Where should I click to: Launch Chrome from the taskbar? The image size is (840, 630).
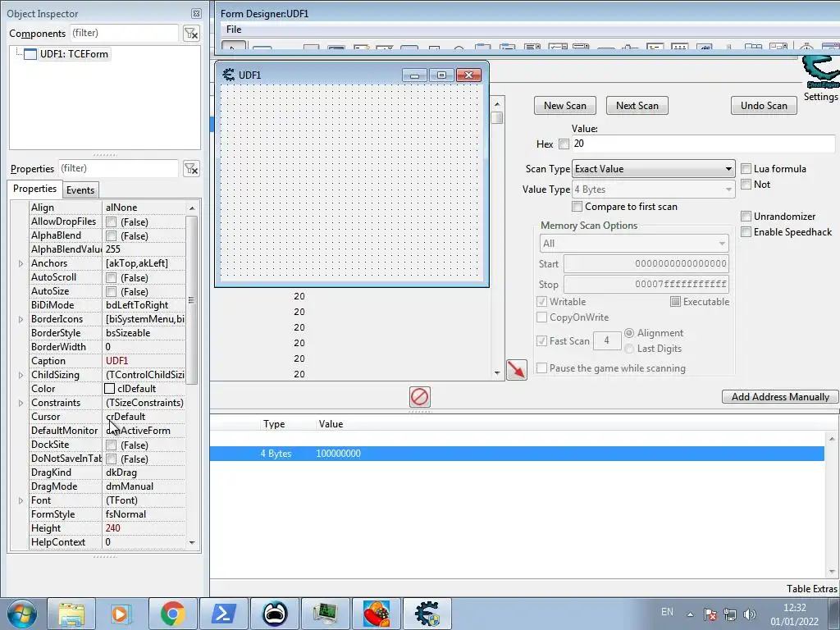tap(172, 614)
